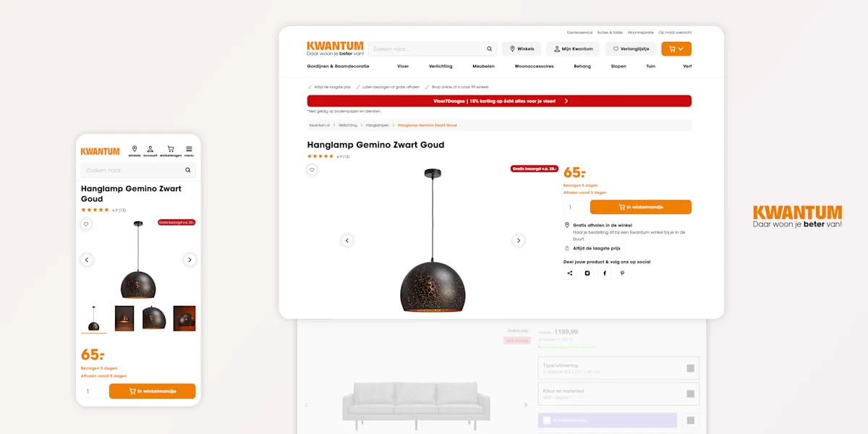Open the desktop shopping cart dropdown button
Image resolution: width=868 pixels, height=434 pixels.
coord(676,49)
